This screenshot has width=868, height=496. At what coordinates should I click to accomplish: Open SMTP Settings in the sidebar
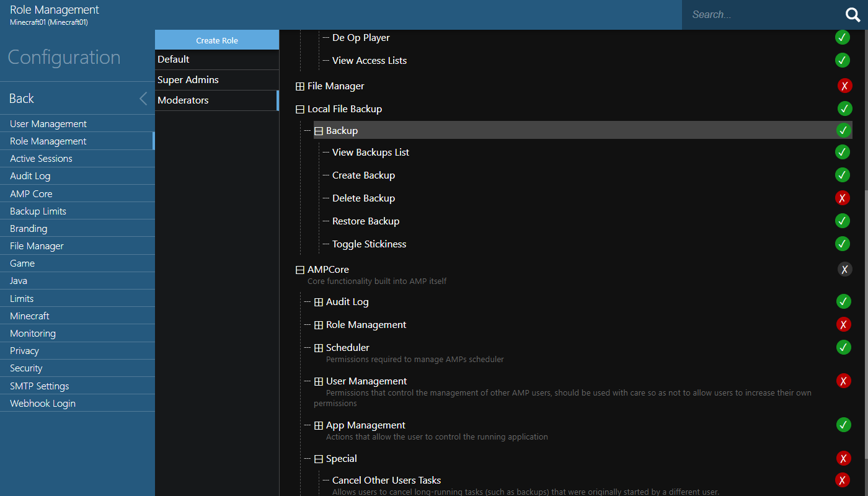tap(77, 386)
